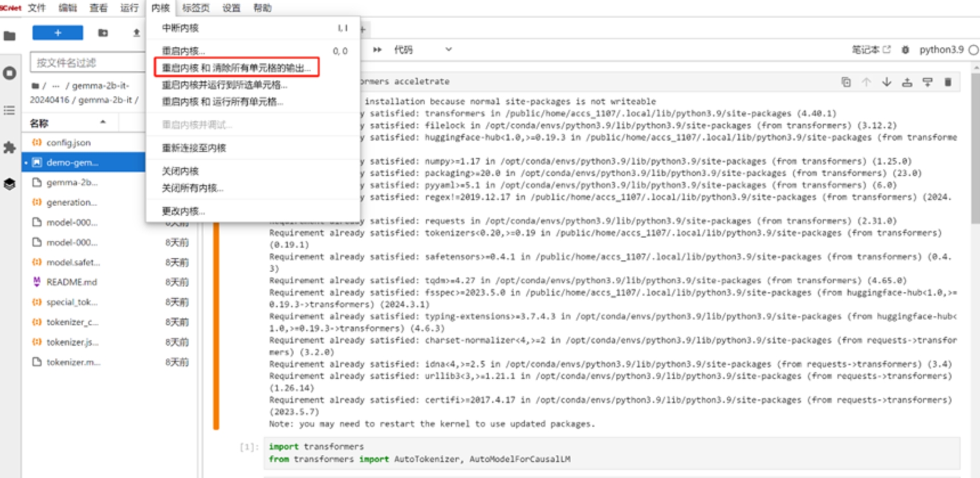The image size is (980, 478).
Task: Duplicate the cell using the copy icon
Action: coord(846,82)
